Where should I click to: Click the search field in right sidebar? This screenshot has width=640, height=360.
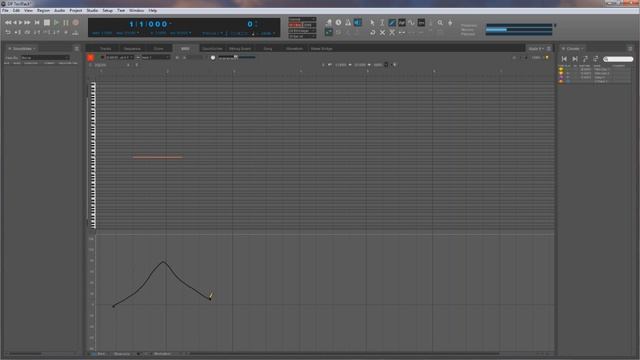click(618, 59)
